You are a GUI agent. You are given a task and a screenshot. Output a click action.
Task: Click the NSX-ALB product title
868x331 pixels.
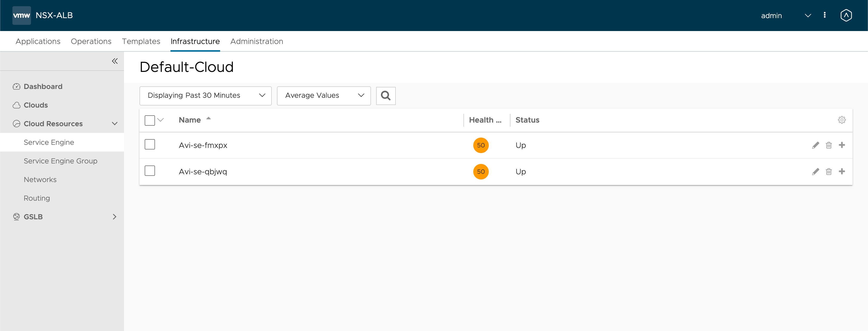click(x=54, y=15)
